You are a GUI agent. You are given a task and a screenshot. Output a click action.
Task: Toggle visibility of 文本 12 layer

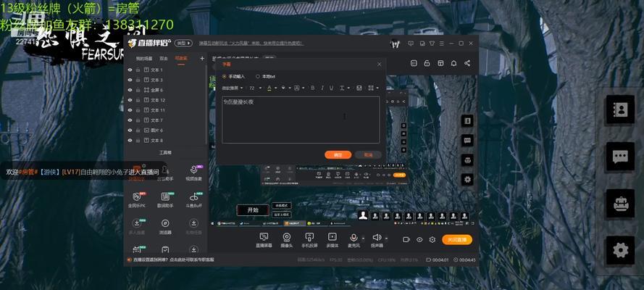coord(130,100)
